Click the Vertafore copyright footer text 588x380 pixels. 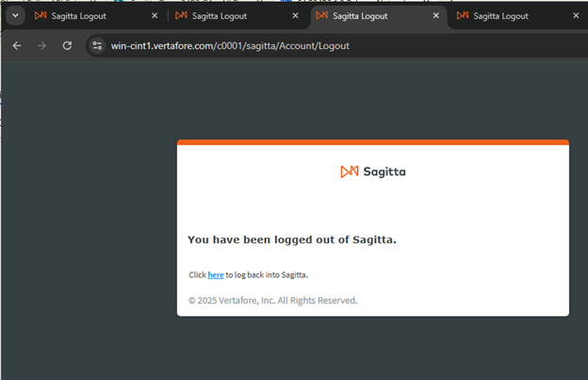pyautogui.click(x=273, y=301)
